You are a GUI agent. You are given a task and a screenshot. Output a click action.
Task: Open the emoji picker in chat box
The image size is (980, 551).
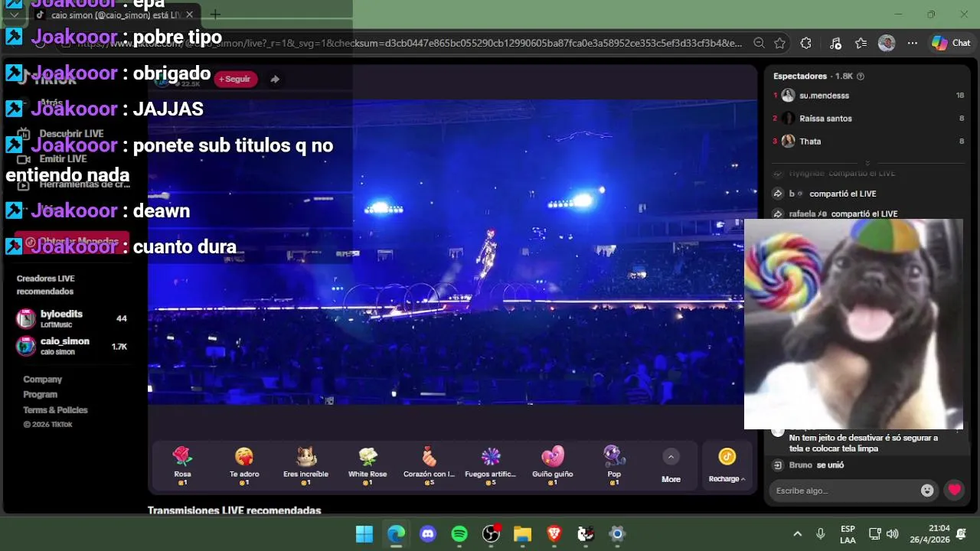(927, 491)
